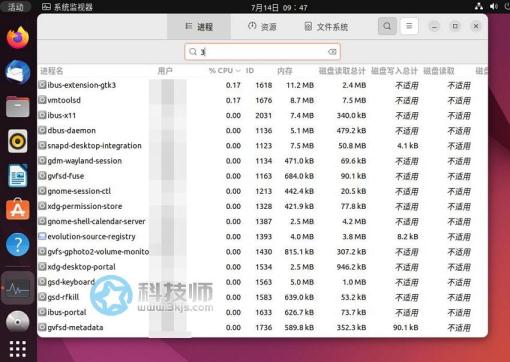Sort by the 磁盘读取总计 column header
The height and width of the screenshot is (362, 510).
coord(342,71)
